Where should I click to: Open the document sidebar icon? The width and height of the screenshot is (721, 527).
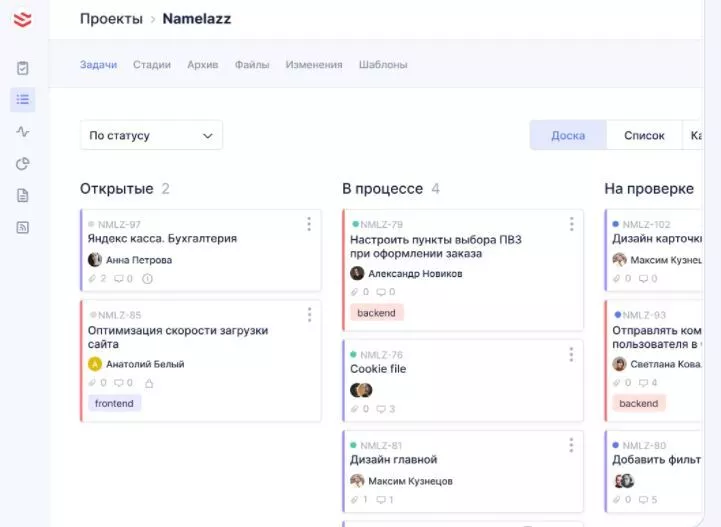point(23,195)
